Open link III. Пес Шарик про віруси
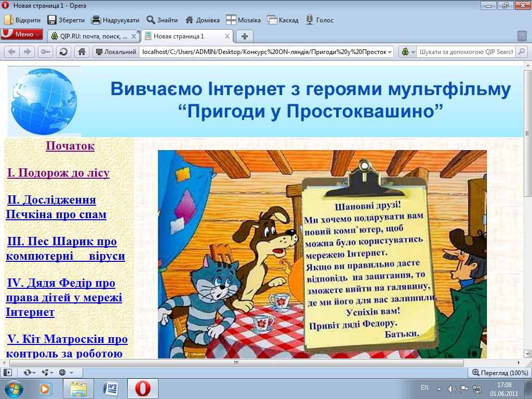 [x=65, y=248]
